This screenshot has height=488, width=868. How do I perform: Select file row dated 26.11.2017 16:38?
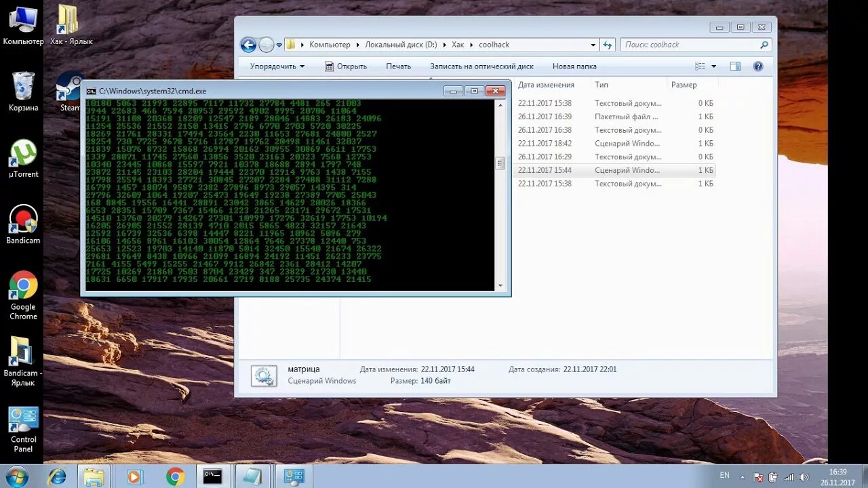click(x=615, y=130)
